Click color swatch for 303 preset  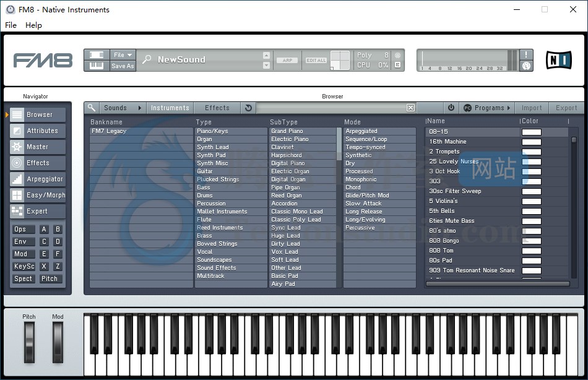(x=532, y=181)
